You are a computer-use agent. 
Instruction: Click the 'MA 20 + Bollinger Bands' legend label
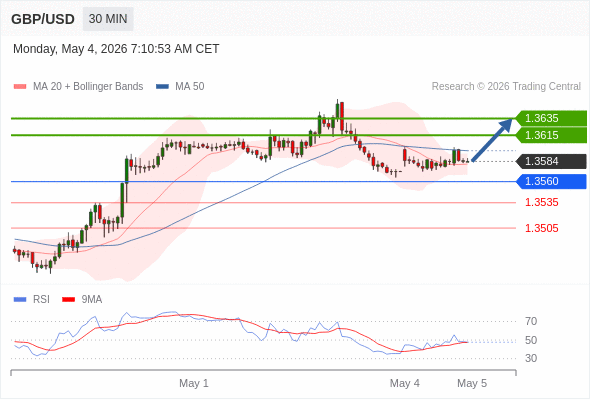point(88,87)
